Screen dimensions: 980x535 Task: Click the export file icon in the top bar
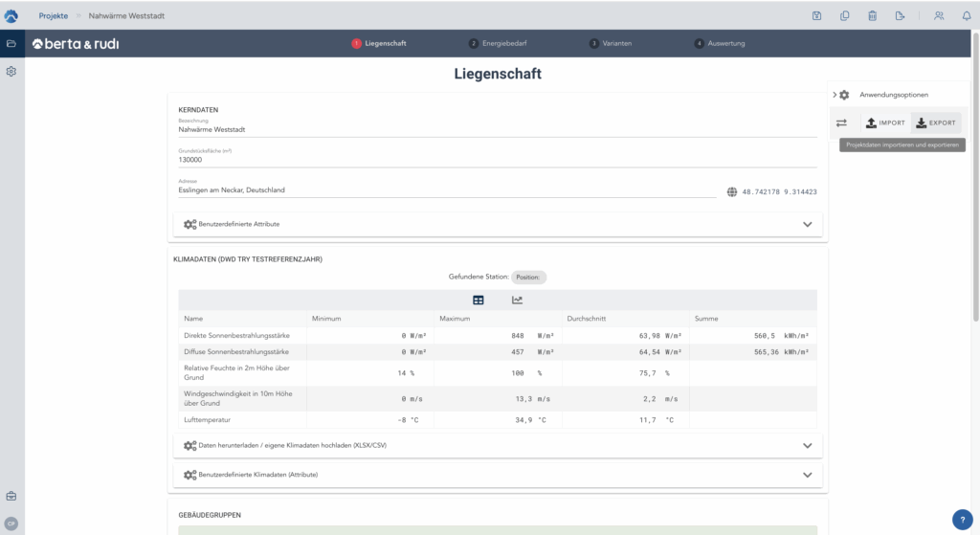point(900,16)
